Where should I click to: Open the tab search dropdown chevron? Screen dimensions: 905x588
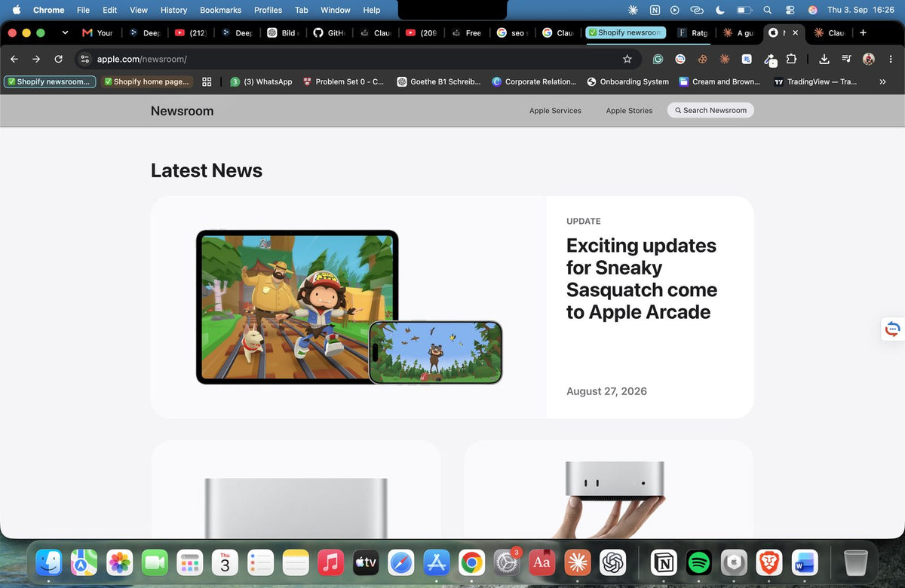coord(65,32)
